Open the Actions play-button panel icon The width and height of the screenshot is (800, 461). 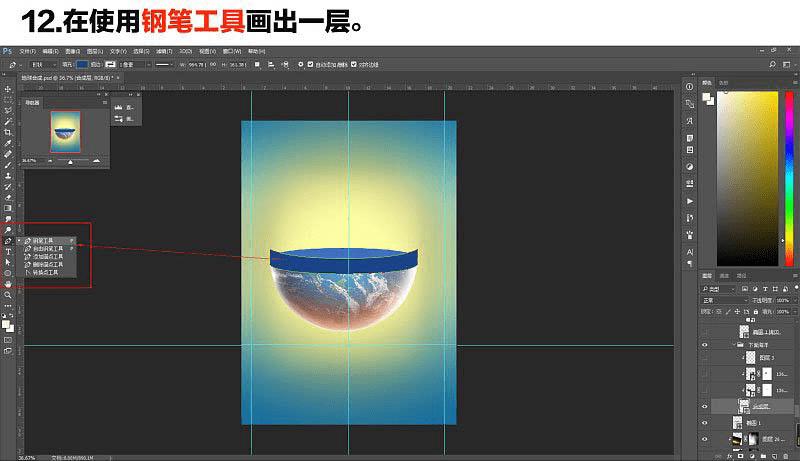[690, 201]
